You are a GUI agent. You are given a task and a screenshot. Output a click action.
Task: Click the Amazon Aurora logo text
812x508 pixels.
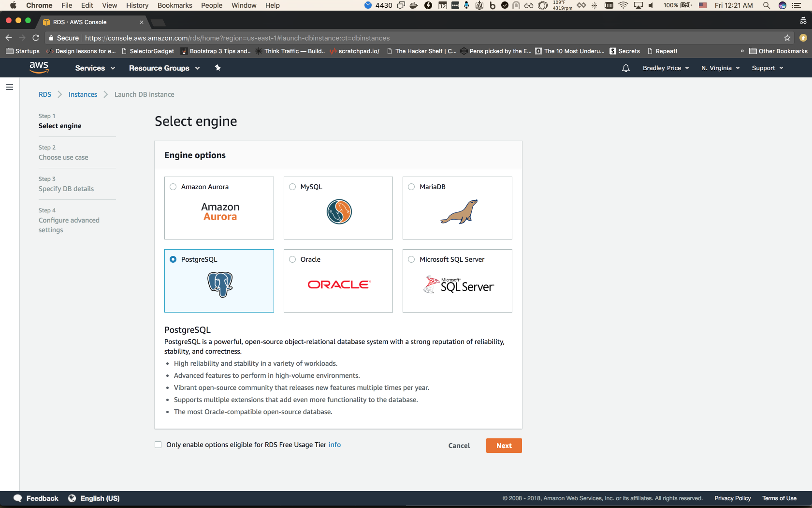click(x=220, y=211)
